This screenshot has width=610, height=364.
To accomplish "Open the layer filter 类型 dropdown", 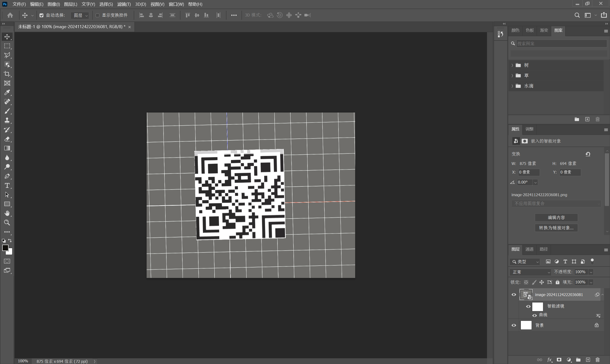I will coord(525,262).
